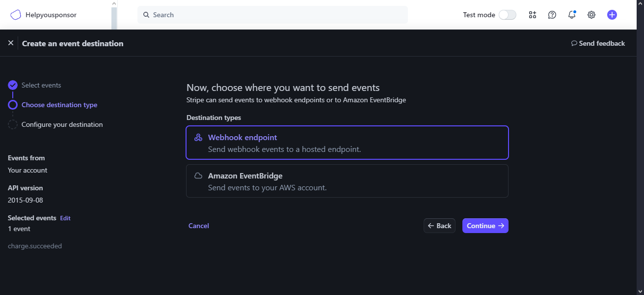Screen dimensions: 644x295
Task: Click the dashed circle for Configure step
Action: [13, 124]
